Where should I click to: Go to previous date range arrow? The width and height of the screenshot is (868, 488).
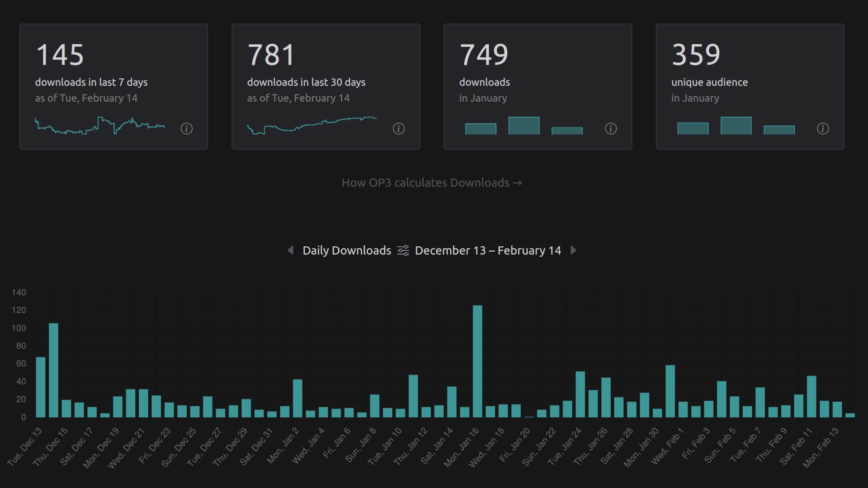click(290, 250)
